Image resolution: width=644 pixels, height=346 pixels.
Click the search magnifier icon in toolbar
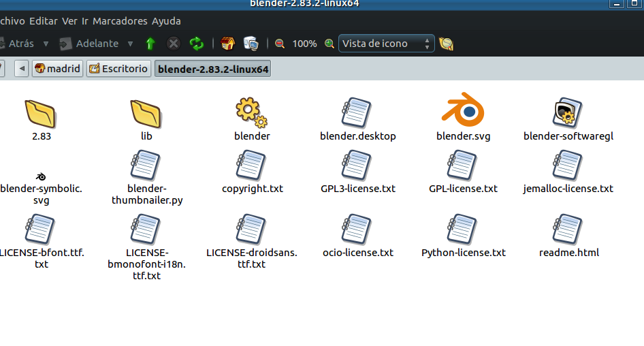pyautogui.click(x=446, y=44)
